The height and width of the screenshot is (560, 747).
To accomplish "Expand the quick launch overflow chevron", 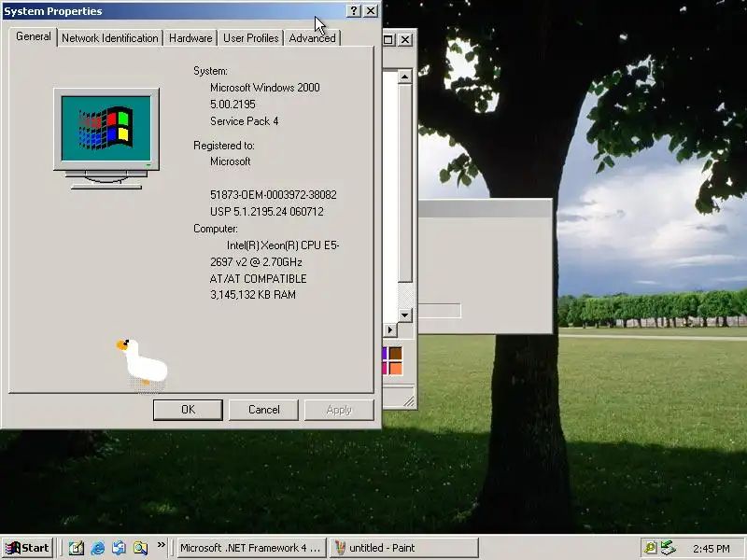I will coord(162,545).
